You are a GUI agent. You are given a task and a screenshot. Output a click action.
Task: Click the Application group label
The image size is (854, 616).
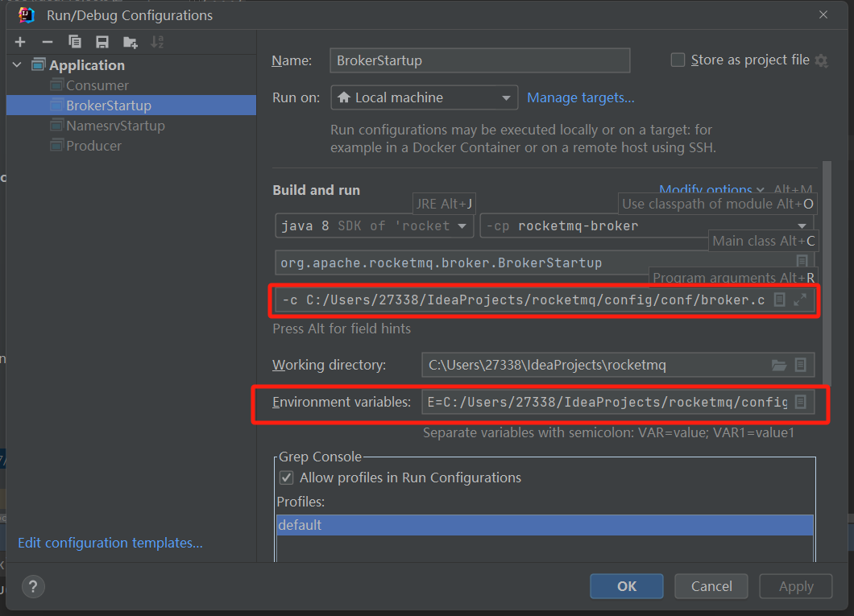click(87, 65)
